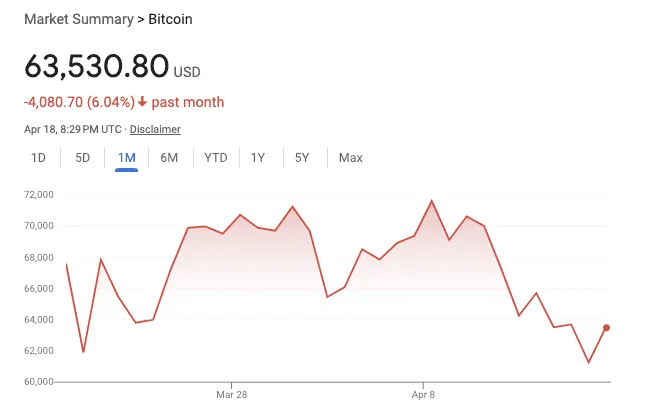Click the past month change text
Viewport: 651px width, 409px height.
coord(188,102)
